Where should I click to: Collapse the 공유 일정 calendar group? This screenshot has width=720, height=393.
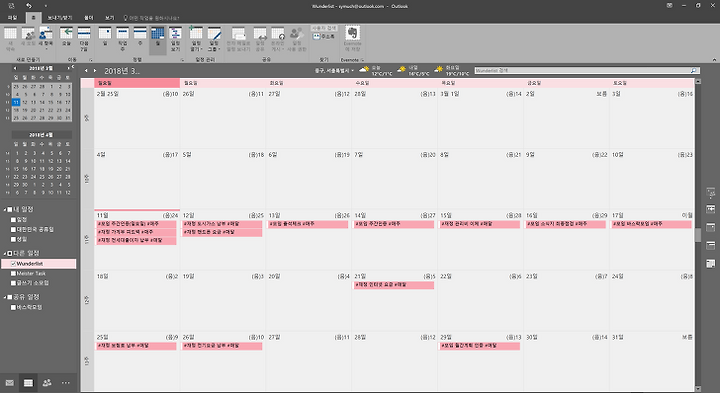5,297
